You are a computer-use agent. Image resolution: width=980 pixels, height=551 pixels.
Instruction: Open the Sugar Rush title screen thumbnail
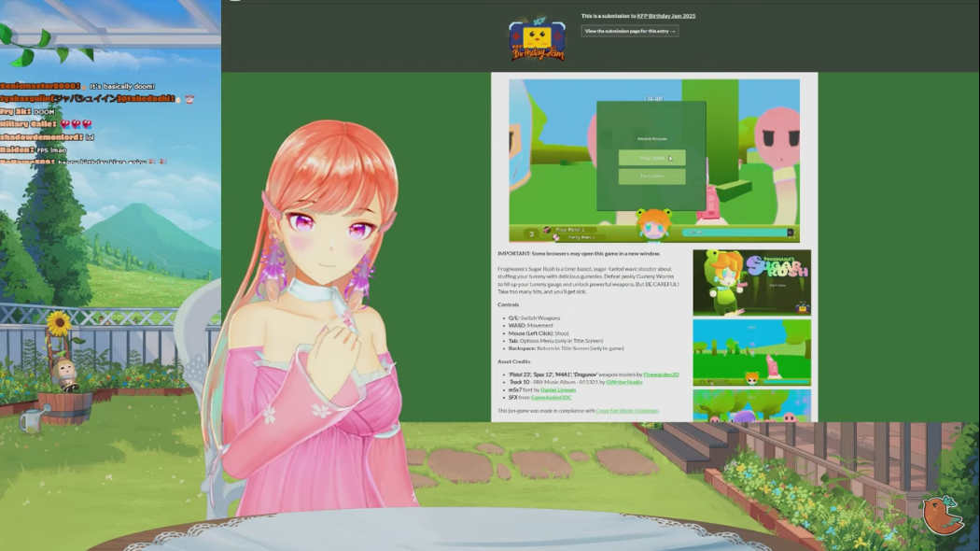(x=752, y=283)
